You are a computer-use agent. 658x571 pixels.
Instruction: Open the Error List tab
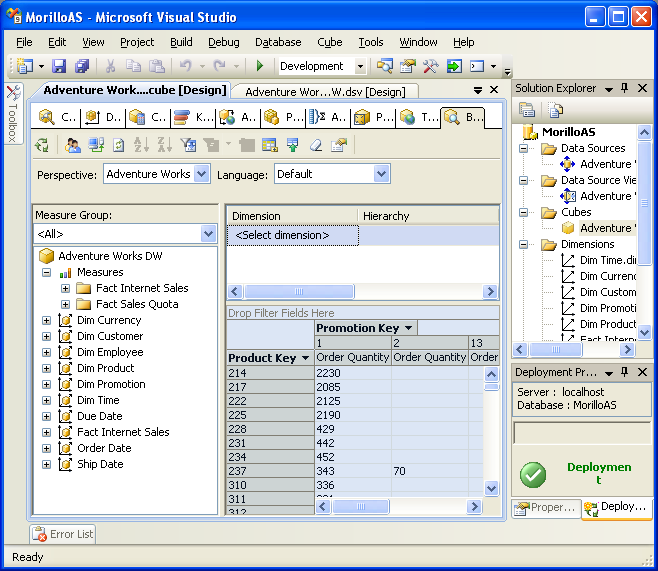coord(63,534)
